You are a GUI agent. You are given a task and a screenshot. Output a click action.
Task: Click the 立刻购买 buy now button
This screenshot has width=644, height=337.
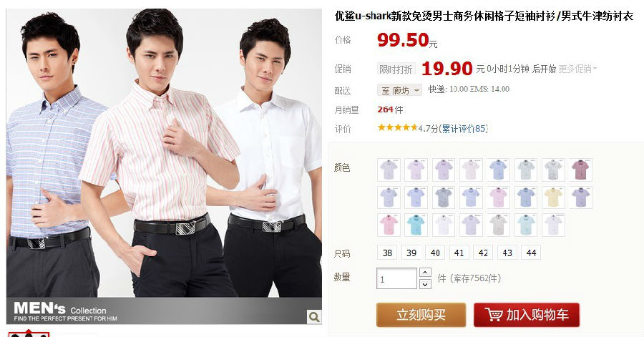point(421,316)
